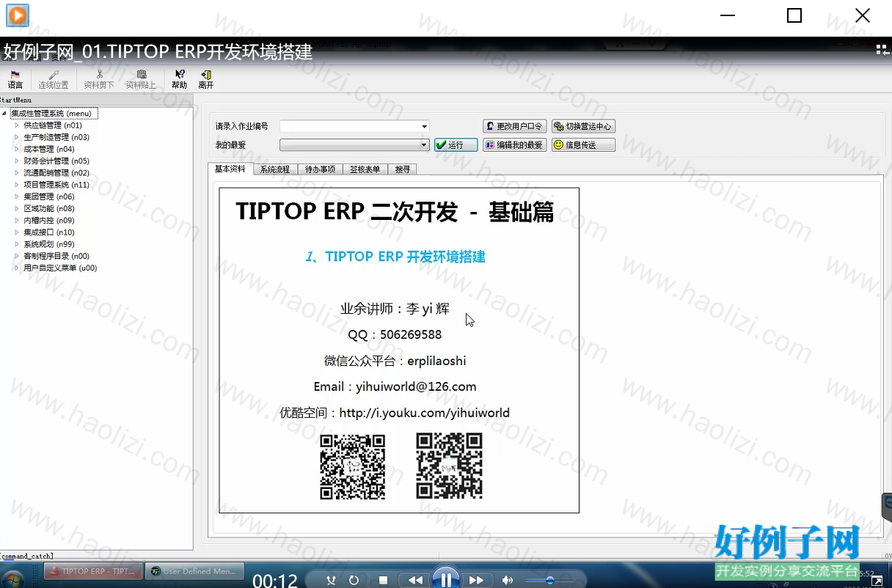Open the User Defined Menu taskbar item
This screenshot has width=892, height=588.
point(194,572)
